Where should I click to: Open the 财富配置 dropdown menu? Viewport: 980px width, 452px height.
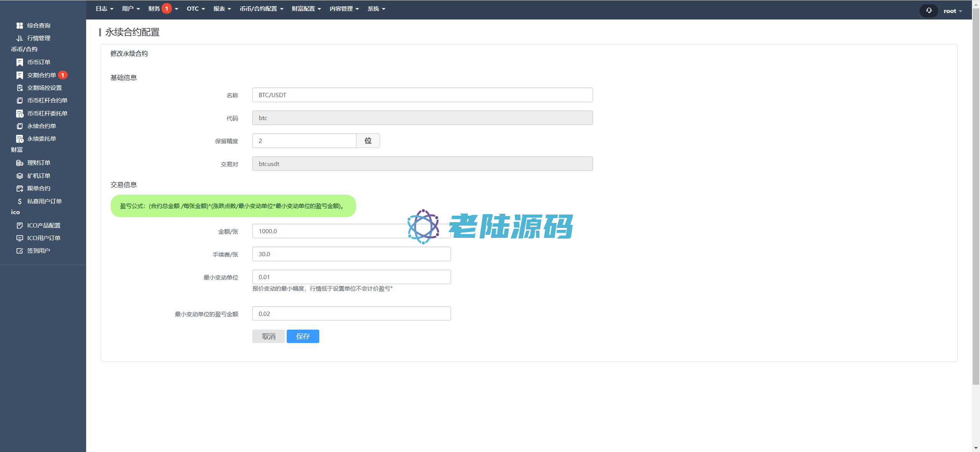[306, 9]
